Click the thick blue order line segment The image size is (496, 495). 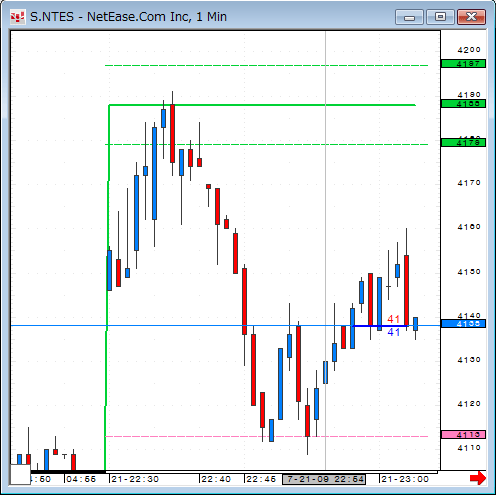click(x=380, y=326)
